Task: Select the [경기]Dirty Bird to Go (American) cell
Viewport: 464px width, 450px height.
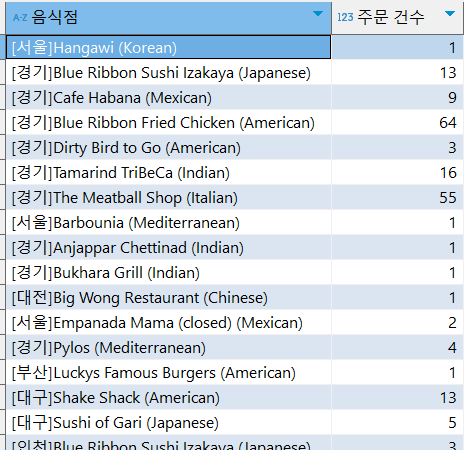Action: 169,147
